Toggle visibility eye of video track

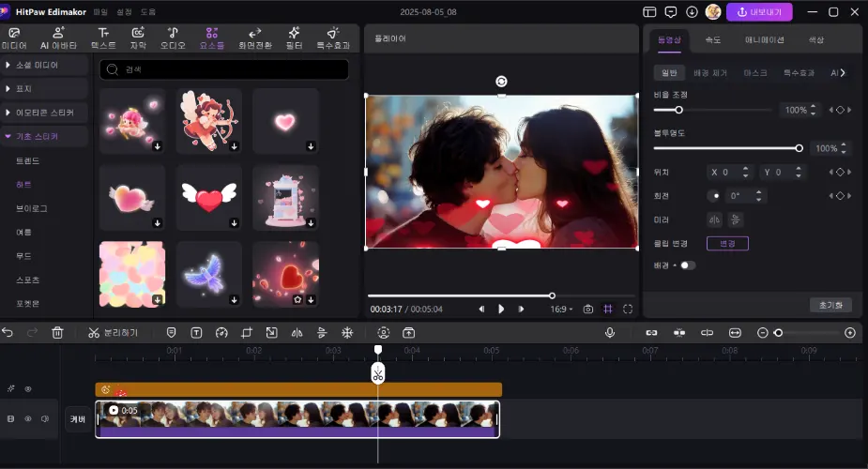[x=27, y=418]
